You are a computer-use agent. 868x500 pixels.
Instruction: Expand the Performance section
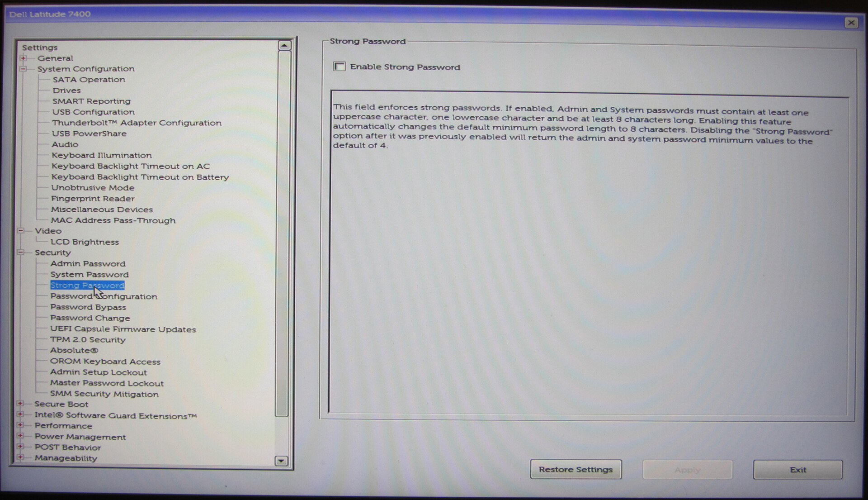coord(20,425)
